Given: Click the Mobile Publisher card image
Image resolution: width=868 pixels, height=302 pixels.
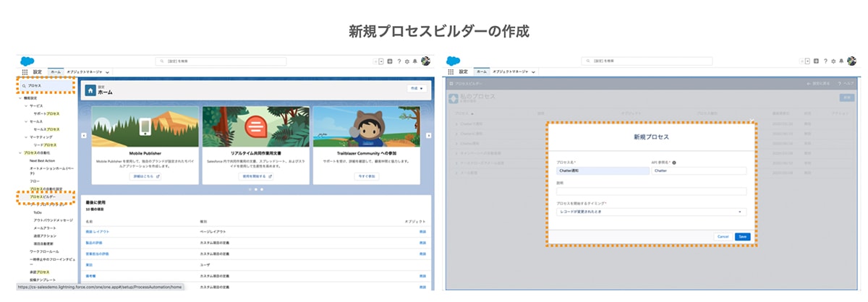Looking at the screenshot, I should [146, 127].
